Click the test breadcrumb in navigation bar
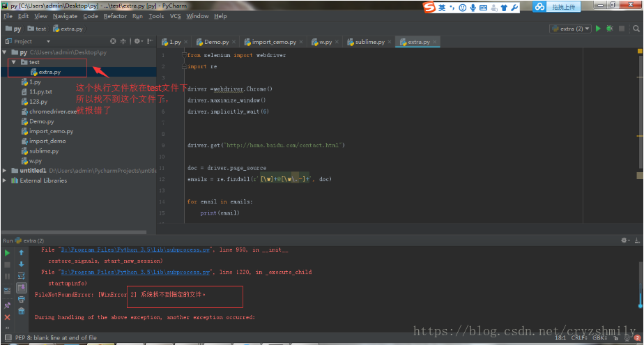This screenshot has height=345, width=644. point(36,29)
